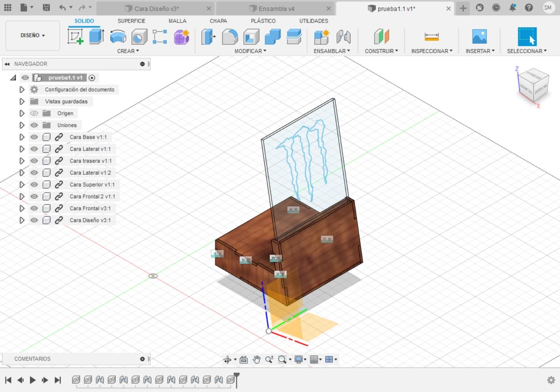Select the Insert Image tool
The width and height of the screenshot is (560, 392).
(x=480, y=37)
